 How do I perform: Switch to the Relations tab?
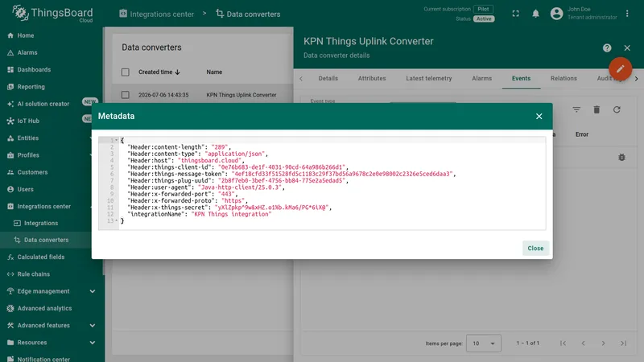(x=563, y=78)
